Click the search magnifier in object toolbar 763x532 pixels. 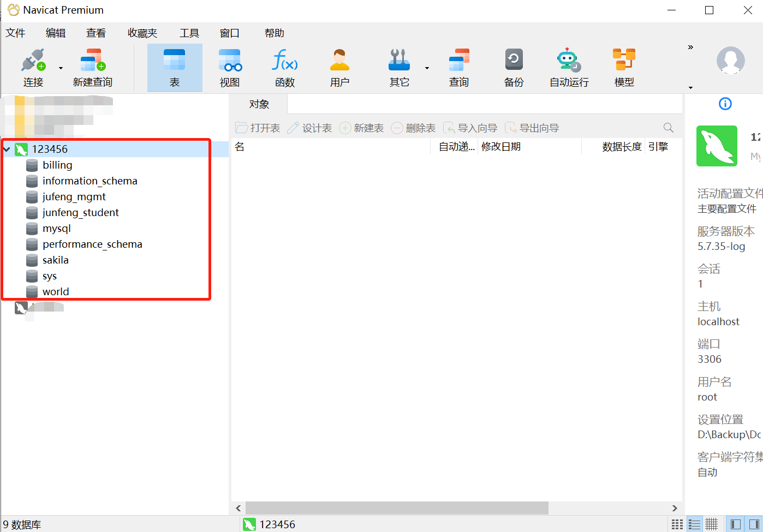point(668,128)
